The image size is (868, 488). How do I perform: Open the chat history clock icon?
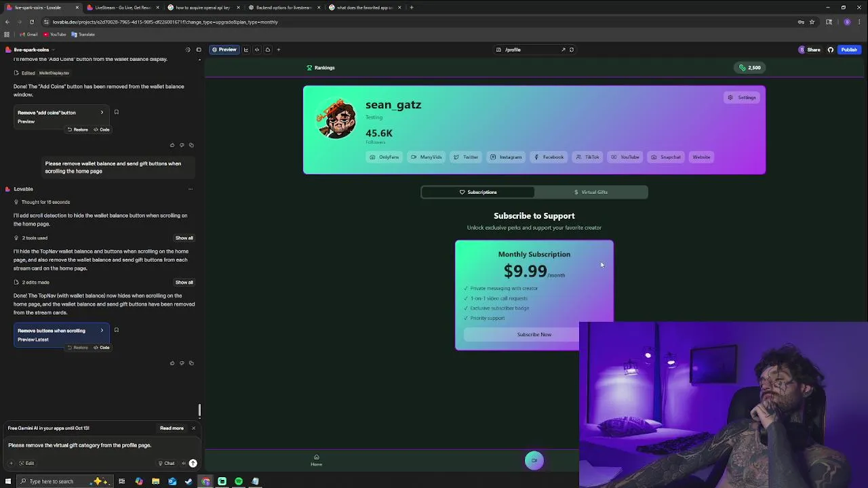coord(188,49)
